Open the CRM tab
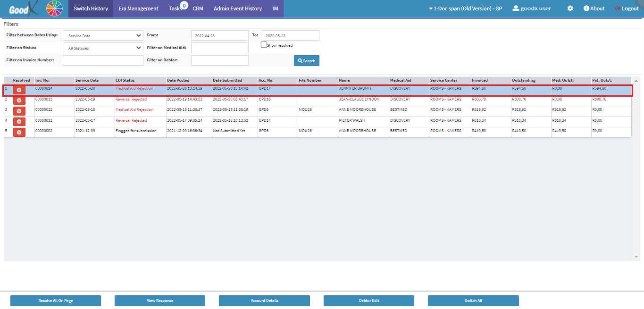Viewport: 644px width, 309px height. [x=198, y=8]
